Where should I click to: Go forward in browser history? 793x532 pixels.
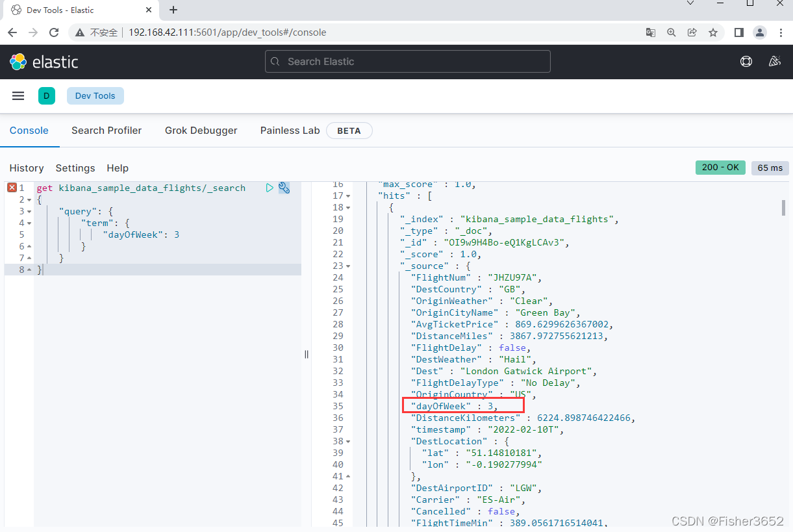click(33, 32)
